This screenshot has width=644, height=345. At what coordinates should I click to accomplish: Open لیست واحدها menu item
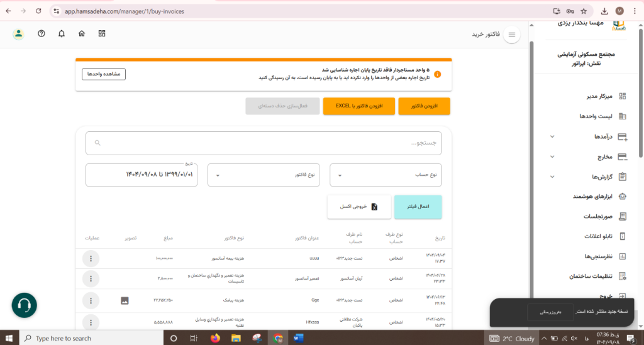click(x=596, y=116)
